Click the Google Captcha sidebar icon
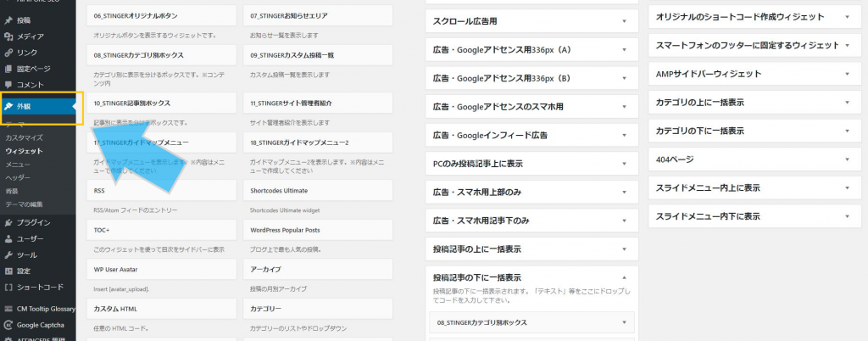The height and width of the screenshot is (341, 868). pos(8,325)
